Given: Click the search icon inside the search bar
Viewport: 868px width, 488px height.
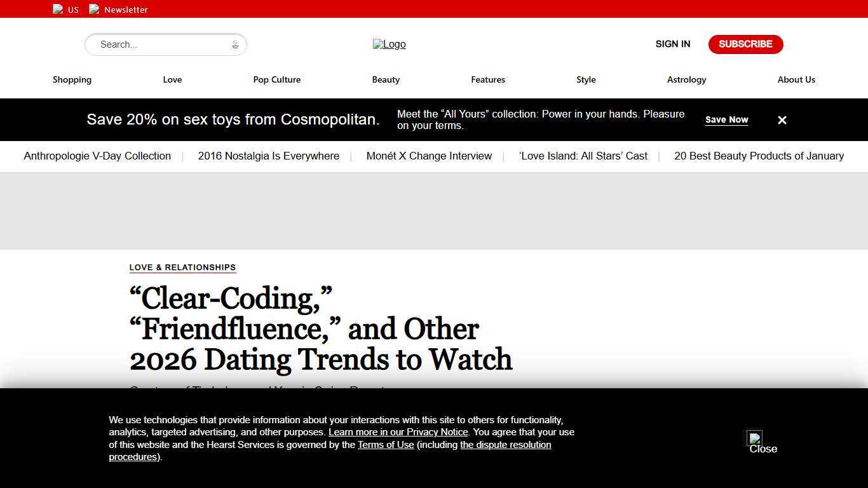Looking at the screenshot, I should tap(234, 44).
